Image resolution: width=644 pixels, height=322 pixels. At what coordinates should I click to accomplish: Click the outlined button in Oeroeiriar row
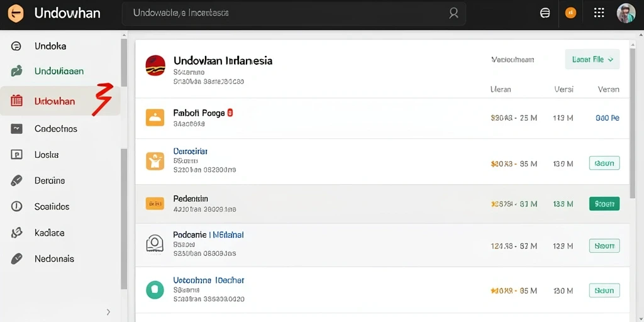tap(604, 163)
